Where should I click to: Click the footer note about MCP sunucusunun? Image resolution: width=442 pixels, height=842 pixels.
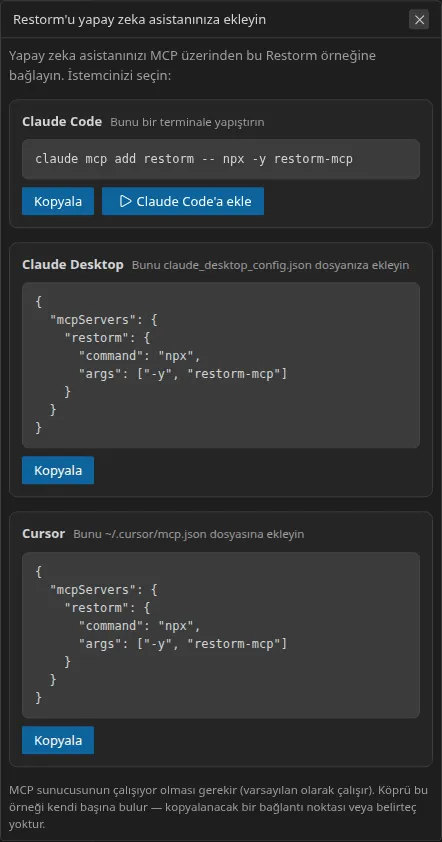[219, 807]
